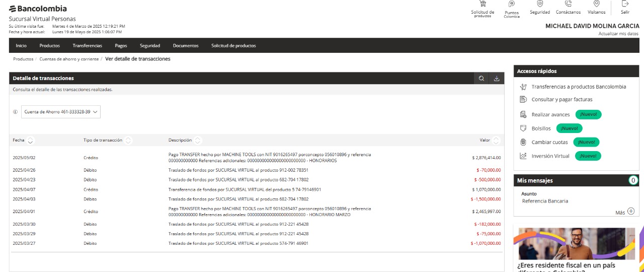This screenshot has height=272, width=644.
Task: Click the download icon in transactions header
Action: (497, 79)
